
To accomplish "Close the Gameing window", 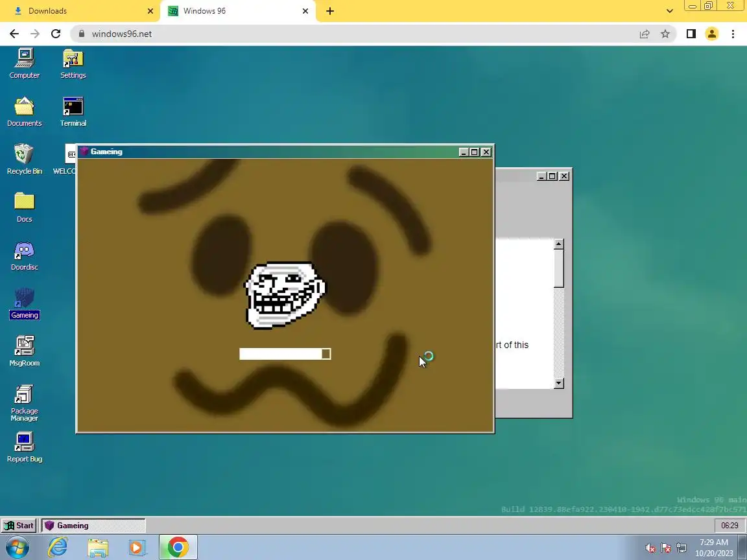I will [x=486, y=152].
